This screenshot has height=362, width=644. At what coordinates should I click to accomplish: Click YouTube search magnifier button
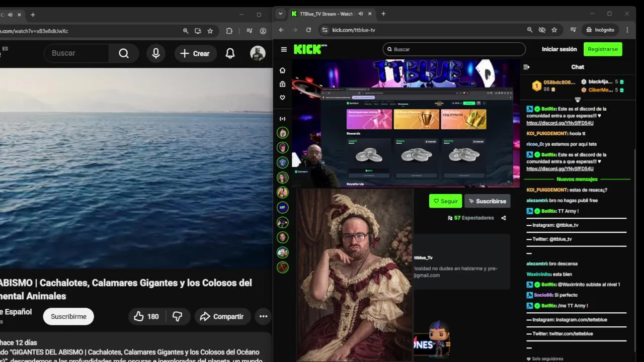pos(124,53)
